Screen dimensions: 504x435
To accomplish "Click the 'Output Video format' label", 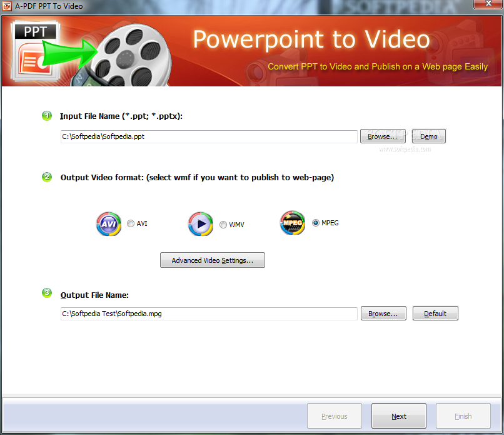I will tap(197, 178).
